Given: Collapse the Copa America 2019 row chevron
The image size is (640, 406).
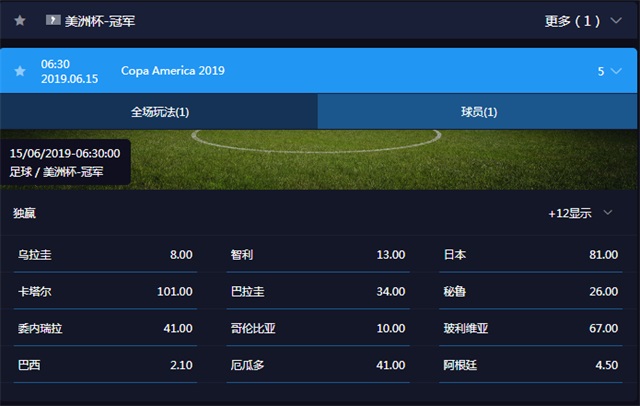Looking at the screenshot, I should point(616,71).
